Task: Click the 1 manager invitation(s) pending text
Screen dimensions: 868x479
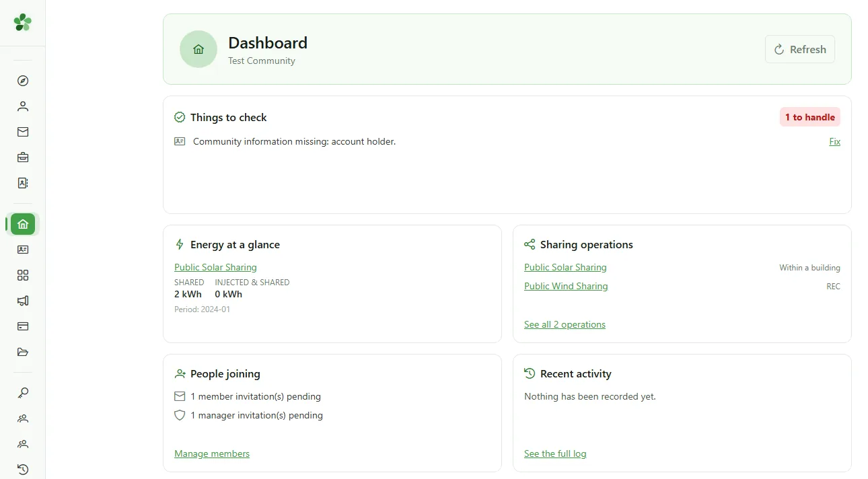Action: [x=256, y=415]
